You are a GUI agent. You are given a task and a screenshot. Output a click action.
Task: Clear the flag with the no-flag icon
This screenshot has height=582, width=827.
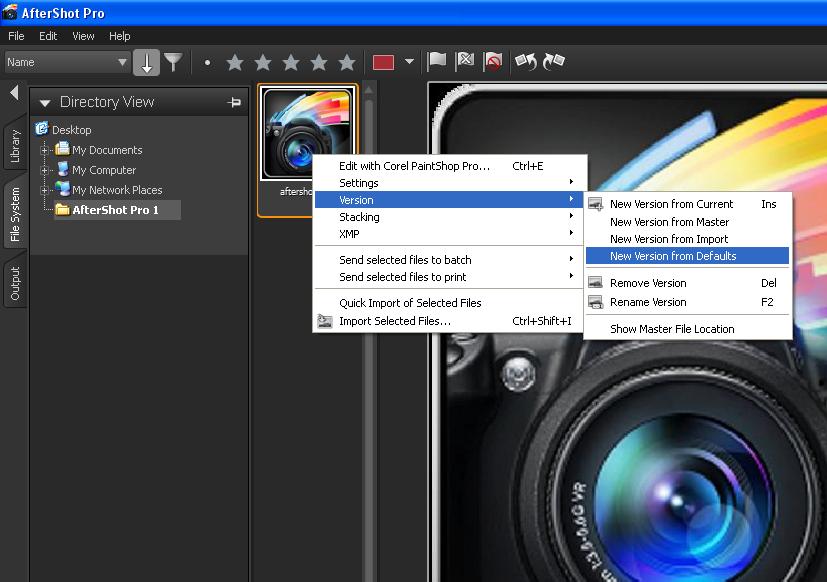493,62
